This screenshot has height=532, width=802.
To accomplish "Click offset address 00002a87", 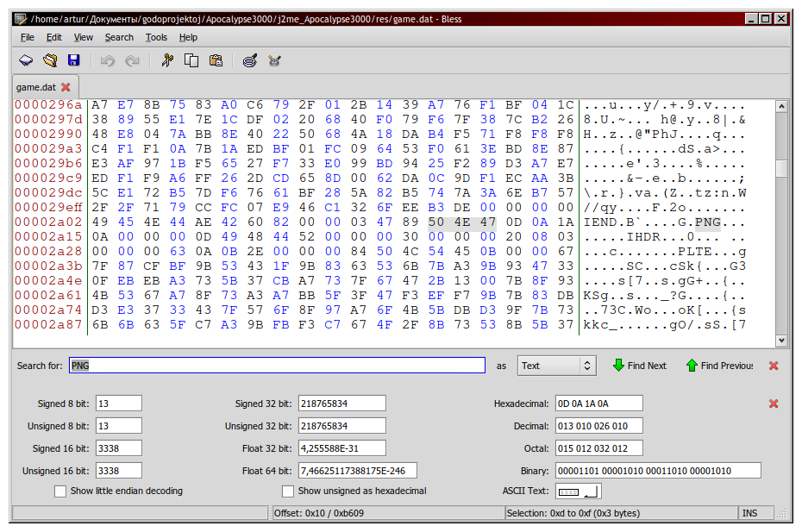I will click(48, 325).
